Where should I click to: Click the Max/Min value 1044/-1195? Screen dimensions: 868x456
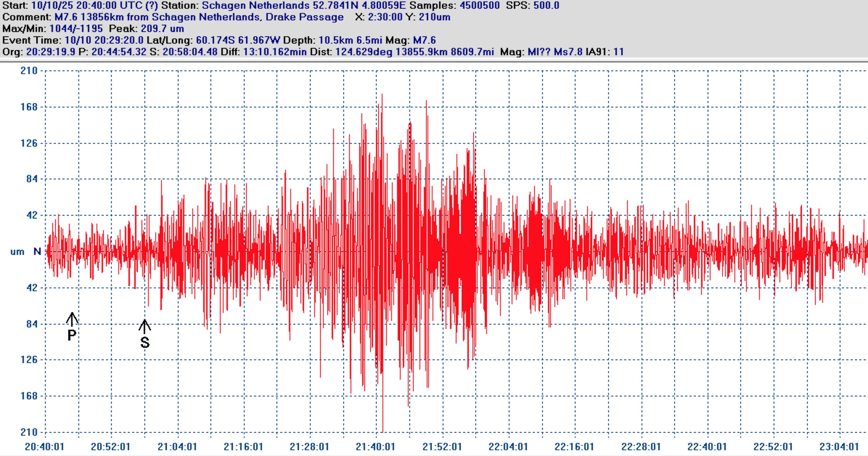point(76,29)
